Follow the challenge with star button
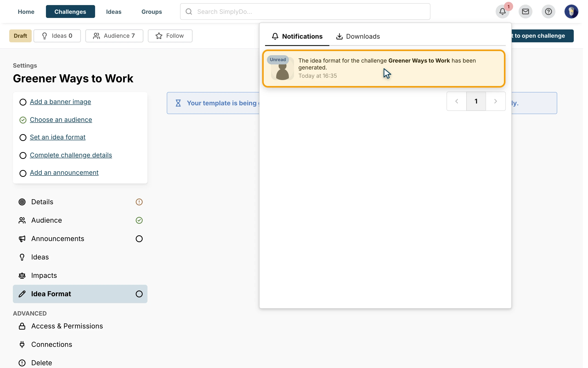 pyautogui.click(x=170, y=36)
